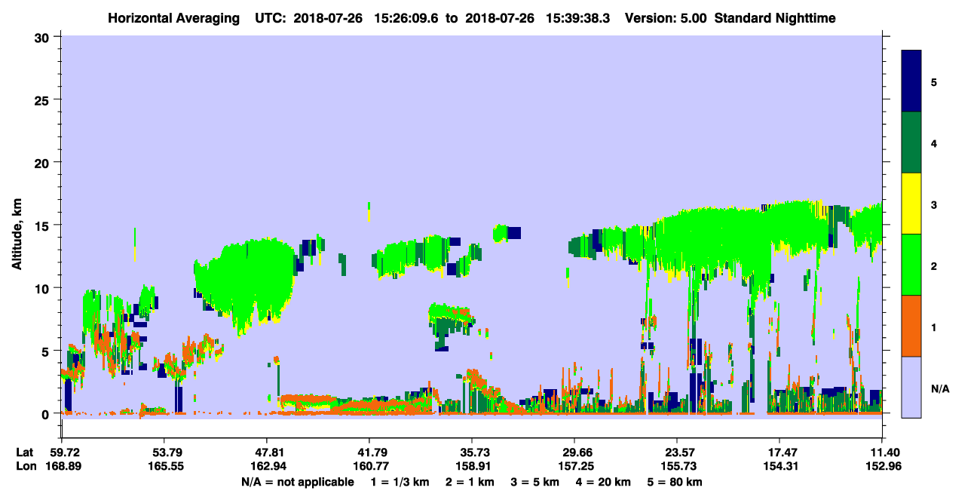Click the legend note '5 = 80 km'
Screen dimensions: 980x503
point(675,482)
